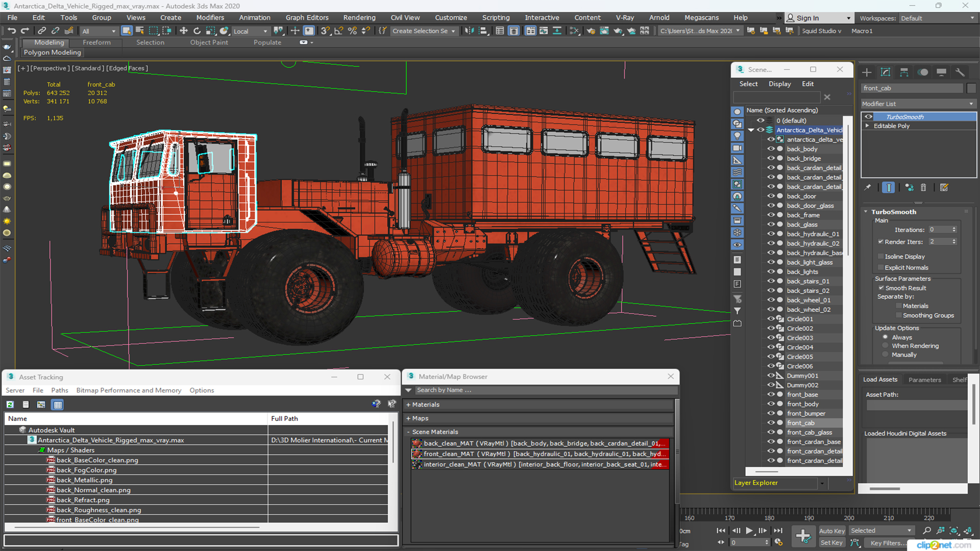The width and height of the screenshot is (980, 551).
Task: Click the Mirror tool icon
Action: 469,31
